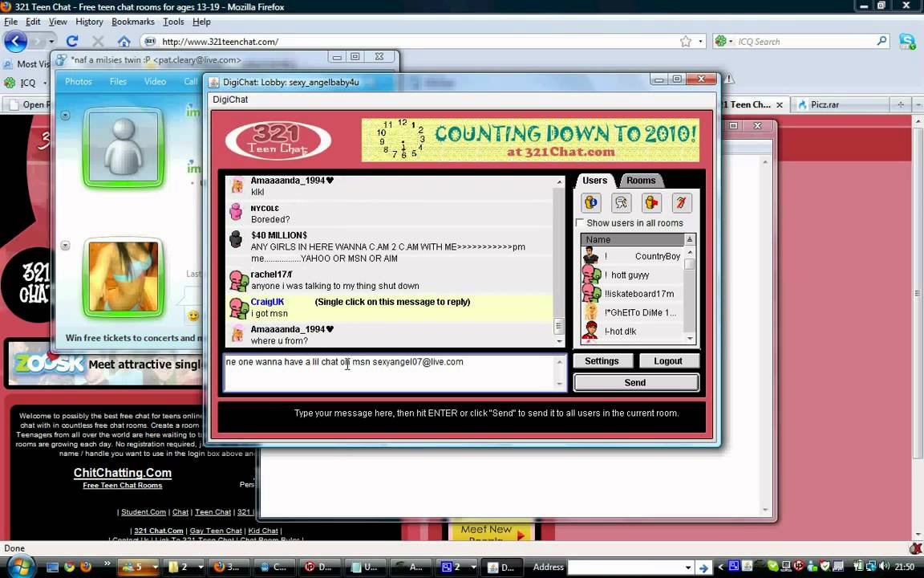This screenshot has height=578, width=924.
Task: Open the DigiChat user info icon
Action: (x=591, y=203)
